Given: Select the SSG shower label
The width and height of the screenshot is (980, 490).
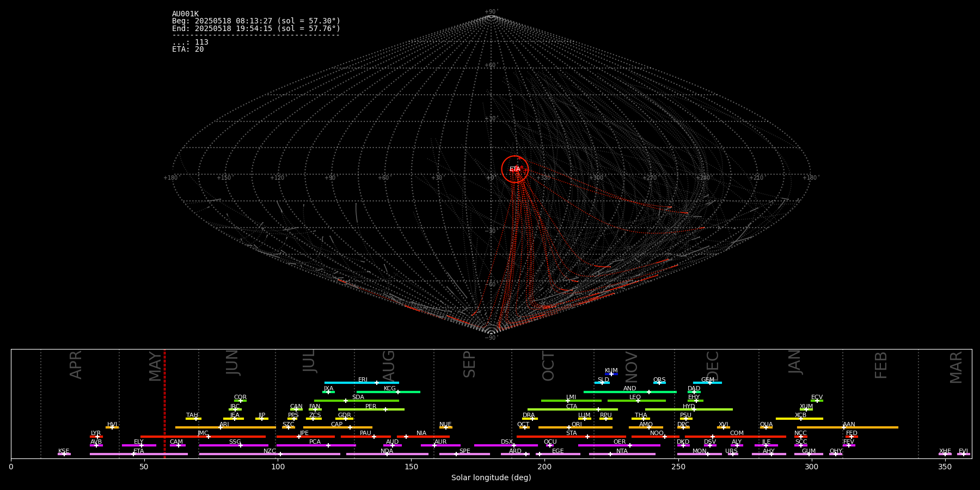Looking at the screenshot, I should [x=235, y=442].
